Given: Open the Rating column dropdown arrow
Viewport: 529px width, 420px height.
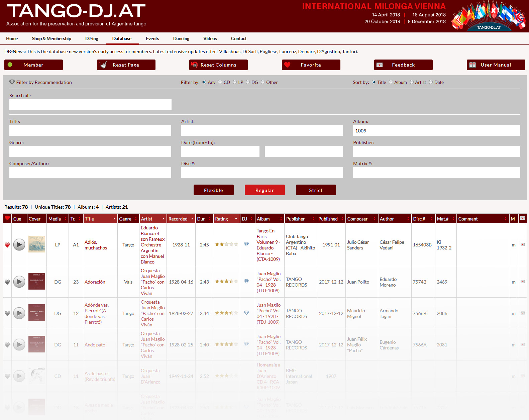Looking at the screenshot, I should pyautogui.click(x=236, y=219).
